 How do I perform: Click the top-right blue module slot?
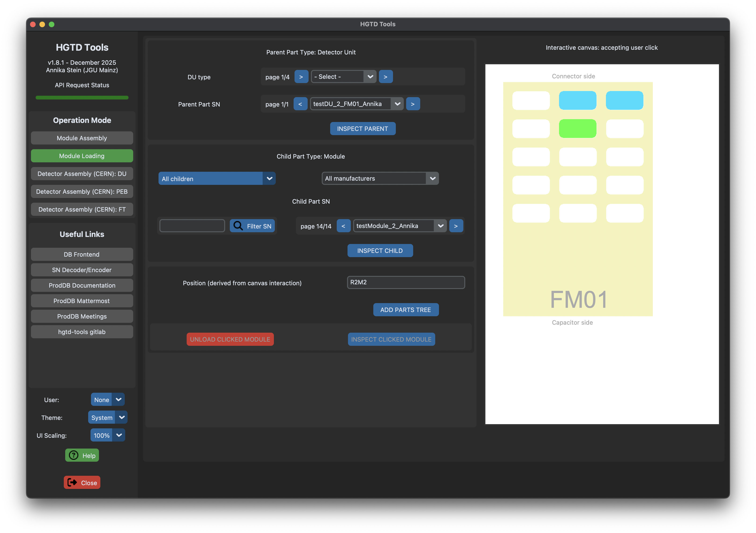(625, 100)
